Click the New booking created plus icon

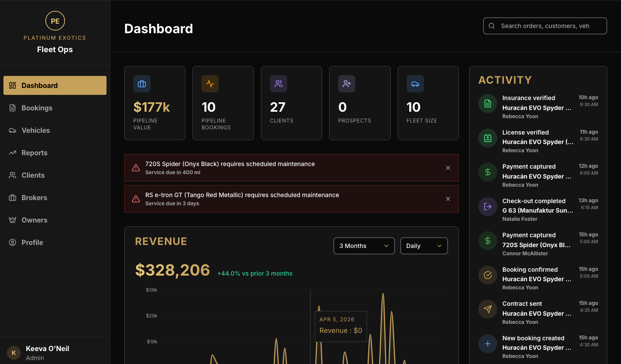(488, 344)
